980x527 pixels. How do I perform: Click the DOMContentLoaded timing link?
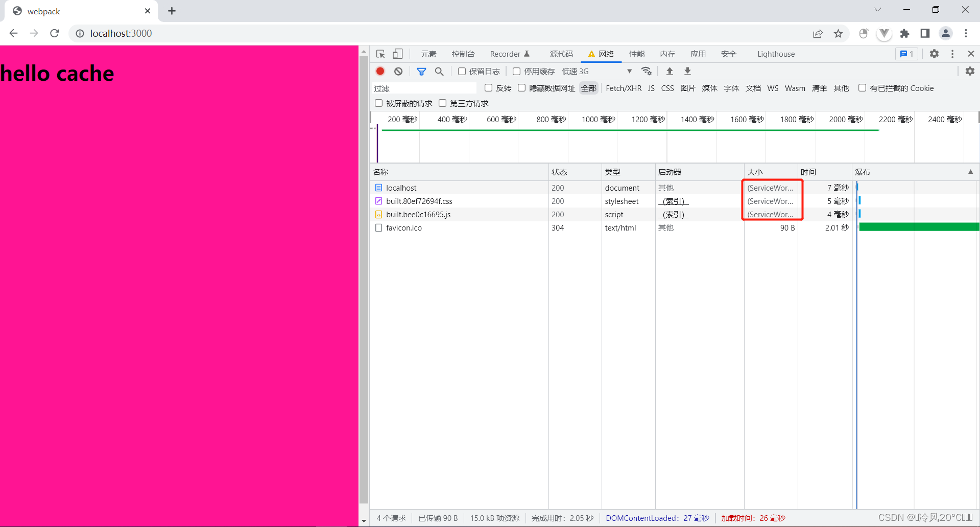(657, 518)
